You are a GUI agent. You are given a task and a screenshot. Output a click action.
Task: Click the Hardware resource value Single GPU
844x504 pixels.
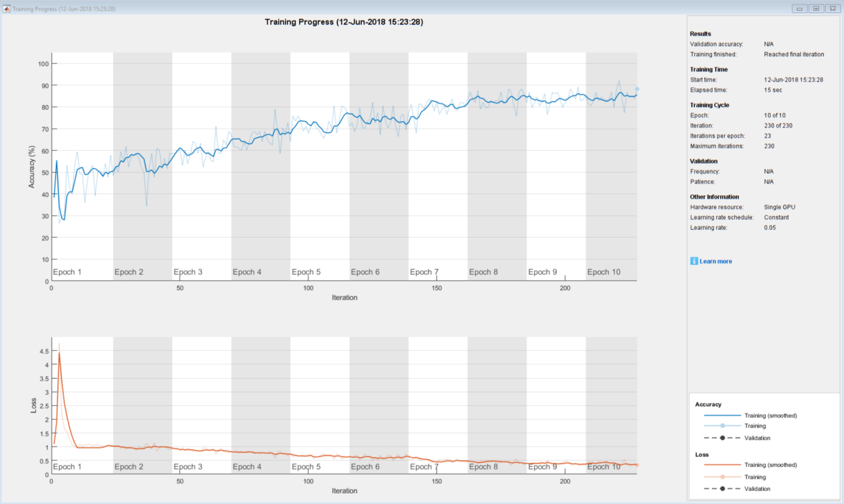pyautogui.click(x=780, y=208)
